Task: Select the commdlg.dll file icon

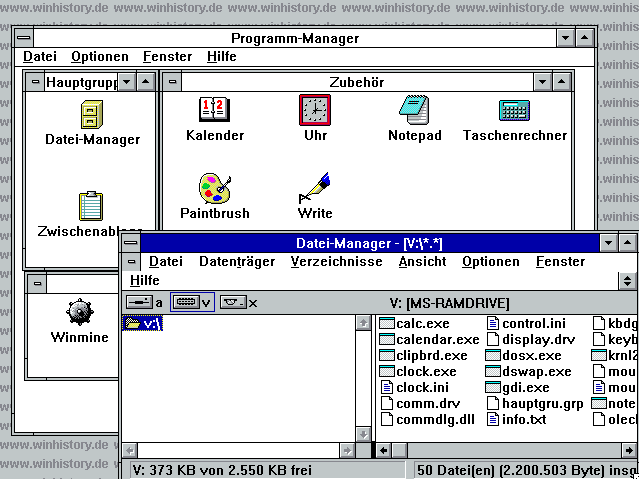Action: pyautogui.click(x=387, y=419)
